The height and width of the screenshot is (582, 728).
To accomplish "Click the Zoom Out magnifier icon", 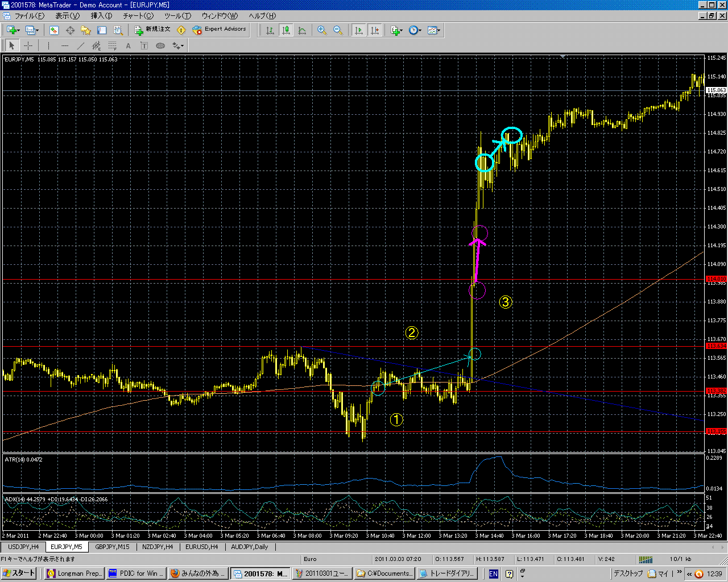I will (x=338, y=30).
